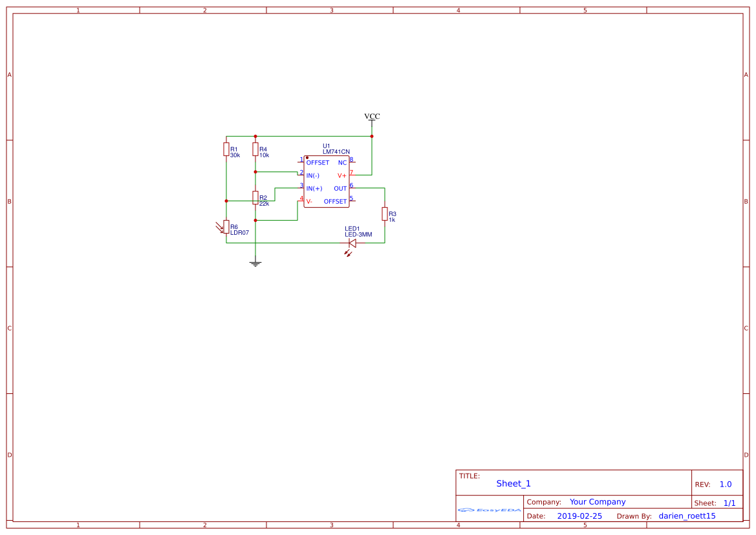Select resistor R4 10k symbol

click(255, 150)
